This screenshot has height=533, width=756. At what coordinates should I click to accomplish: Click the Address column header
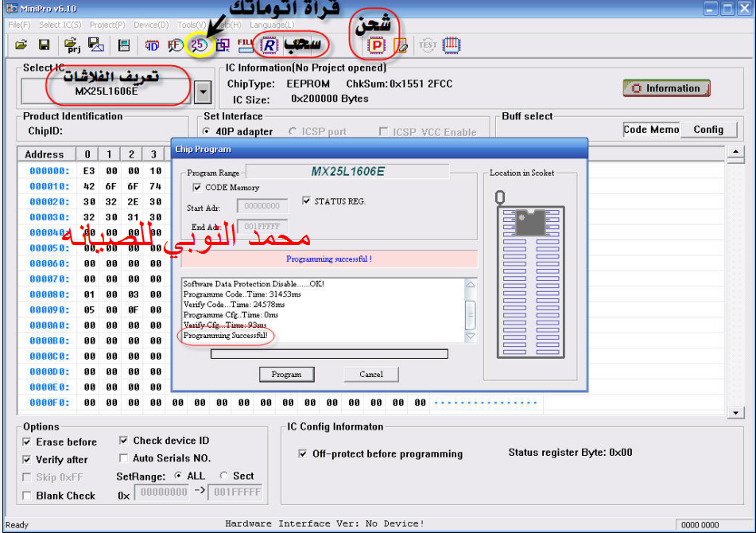(46, 154)
